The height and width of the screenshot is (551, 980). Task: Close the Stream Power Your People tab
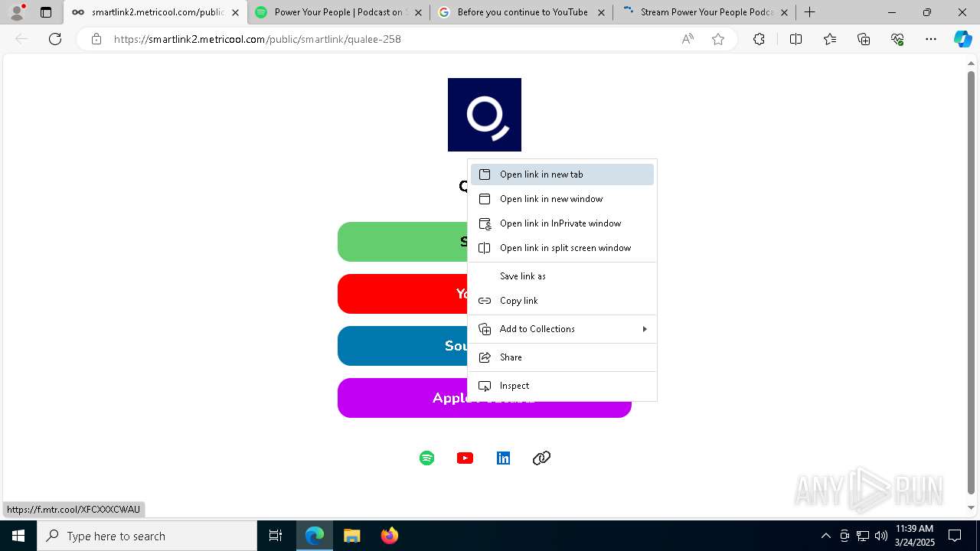click(784, 12)
